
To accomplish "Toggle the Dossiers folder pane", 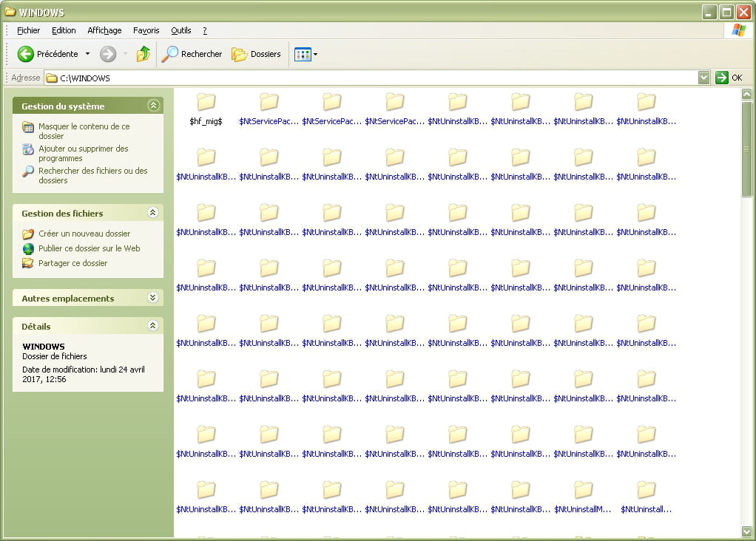I will [257, 54].
